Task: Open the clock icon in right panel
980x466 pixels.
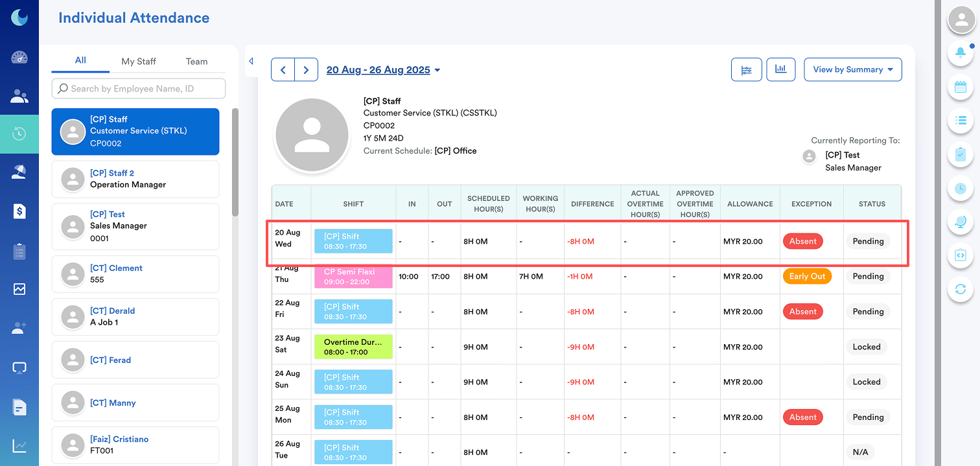Action: click(961, 188)
